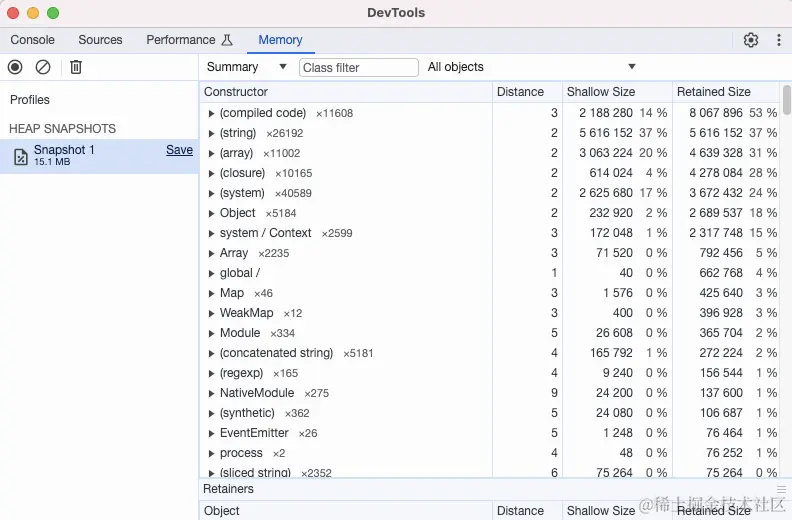Click the macOS green fullscreen button
The width and height of the screenshot is (792, 520).
click(53, 13)
